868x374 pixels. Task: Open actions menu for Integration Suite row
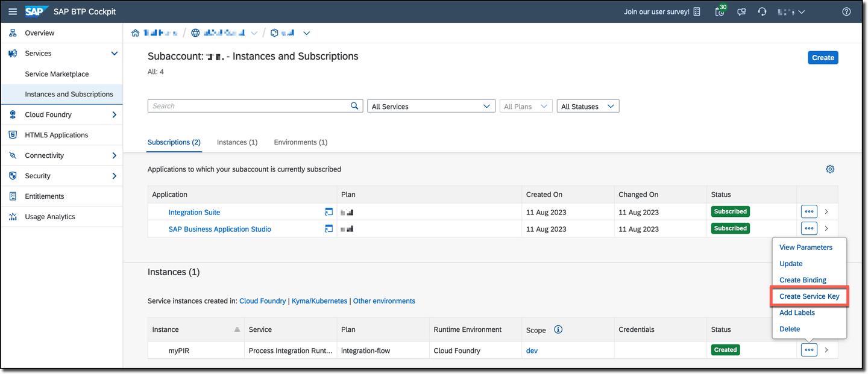tap(809, 212)
